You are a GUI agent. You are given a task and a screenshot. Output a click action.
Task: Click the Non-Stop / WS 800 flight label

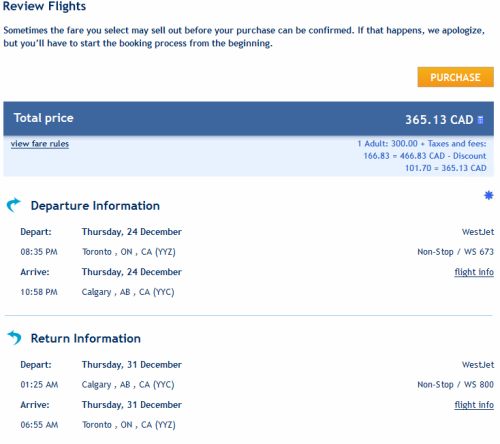(x=455, y=384)
